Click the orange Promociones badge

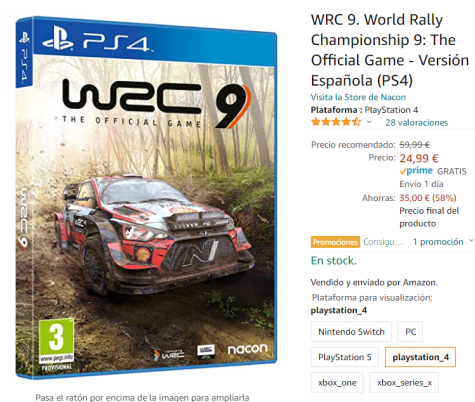point(335,242)
